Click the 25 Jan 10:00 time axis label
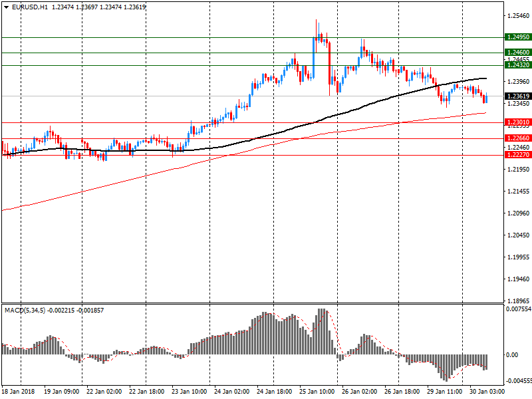The height and width of the screenshot is (399, 532). pos(317,391)
